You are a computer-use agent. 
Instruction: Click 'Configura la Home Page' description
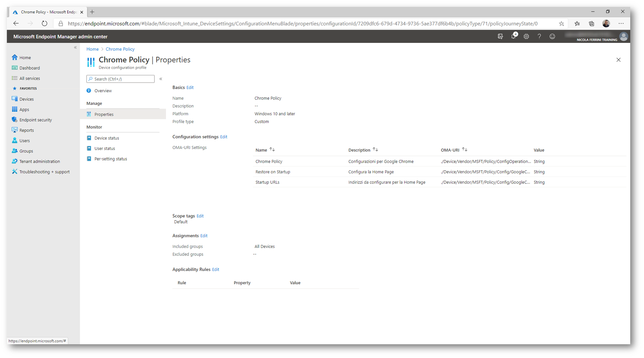pyautogui.click(x=371, y=172)
